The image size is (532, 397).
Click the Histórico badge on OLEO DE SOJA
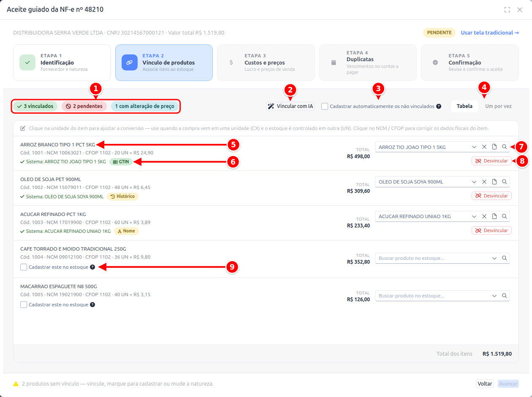tap(122, 196)
